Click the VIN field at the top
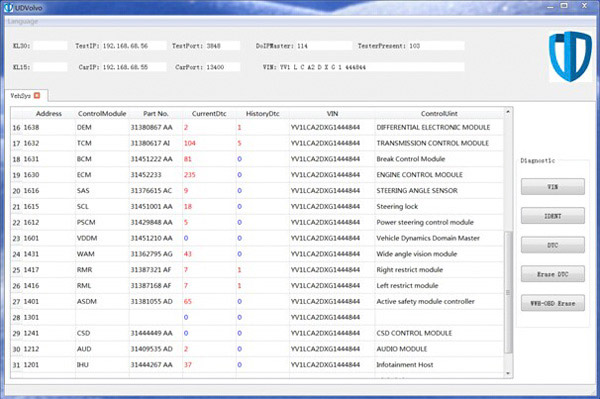The height and width of the screenshot is (399, 600). coord(371,67)
